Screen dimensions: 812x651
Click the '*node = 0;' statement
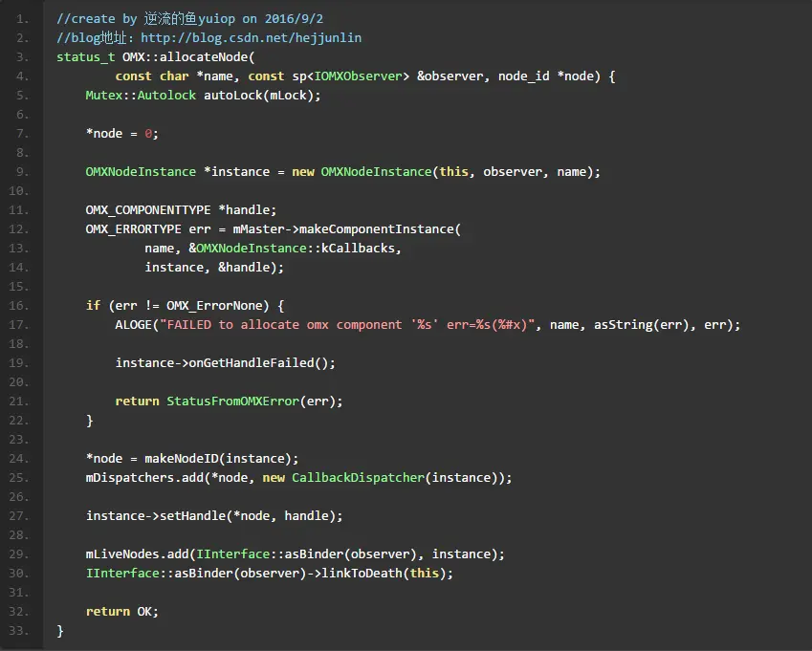tap(122, 134)
